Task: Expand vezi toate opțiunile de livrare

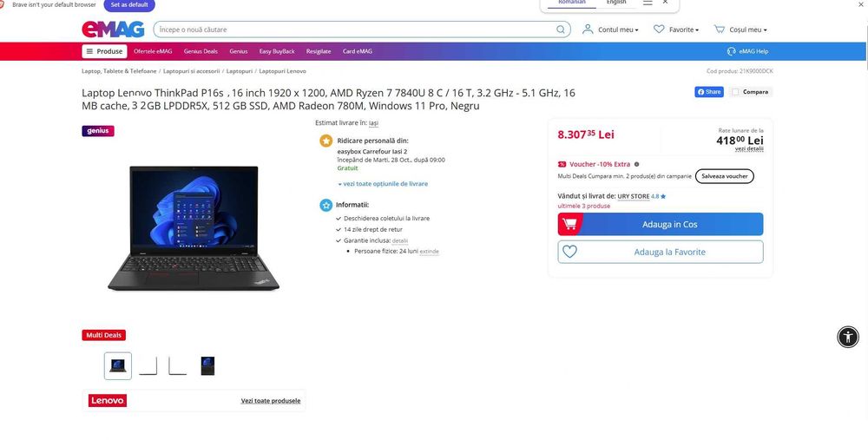Action: [383, 184]
